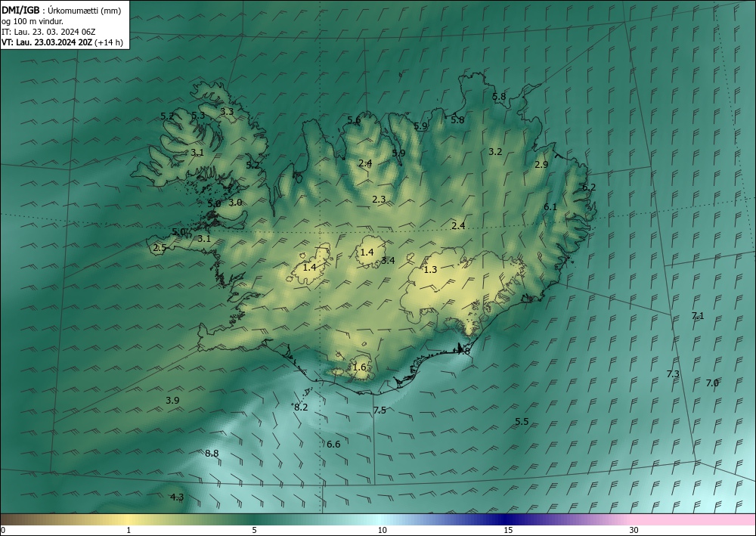Image resolution: width=756 pixels, height=536 pixels.
Task: Select the "8.8" value over the ocean
Action: [212, 453]
